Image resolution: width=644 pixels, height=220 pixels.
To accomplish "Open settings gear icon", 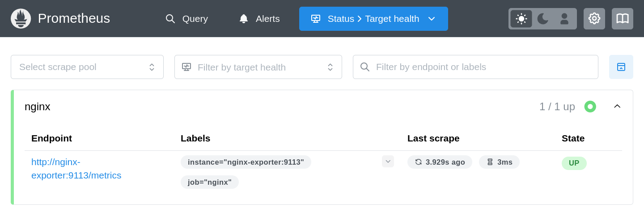I will pyautogui.click(x=594, y=19).
